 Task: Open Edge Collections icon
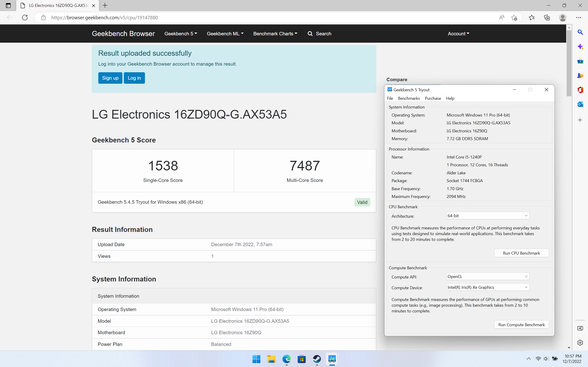547,17
